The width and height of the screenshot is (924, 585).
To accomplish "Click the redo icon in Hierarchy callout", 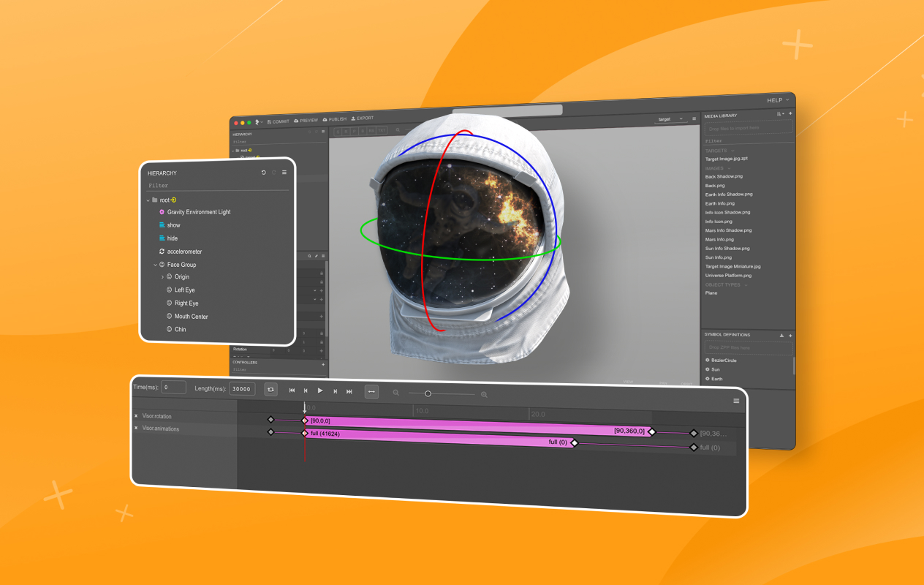I will coord(274,173).
